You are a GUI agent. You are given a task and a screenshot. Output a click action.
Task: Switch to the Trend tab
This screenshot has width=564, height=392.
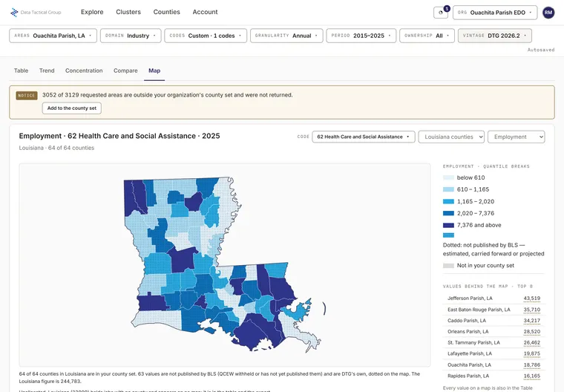(x=47, y=71)
